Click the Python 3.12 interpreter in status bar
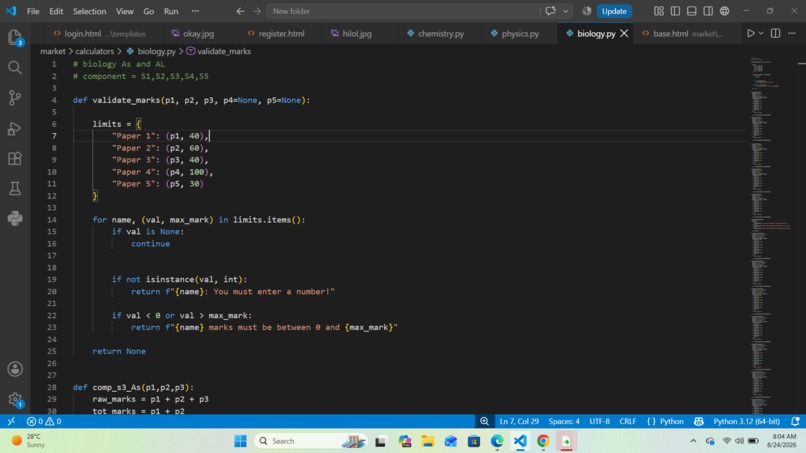Screen dimensions: 806x453 pos(746,421)
